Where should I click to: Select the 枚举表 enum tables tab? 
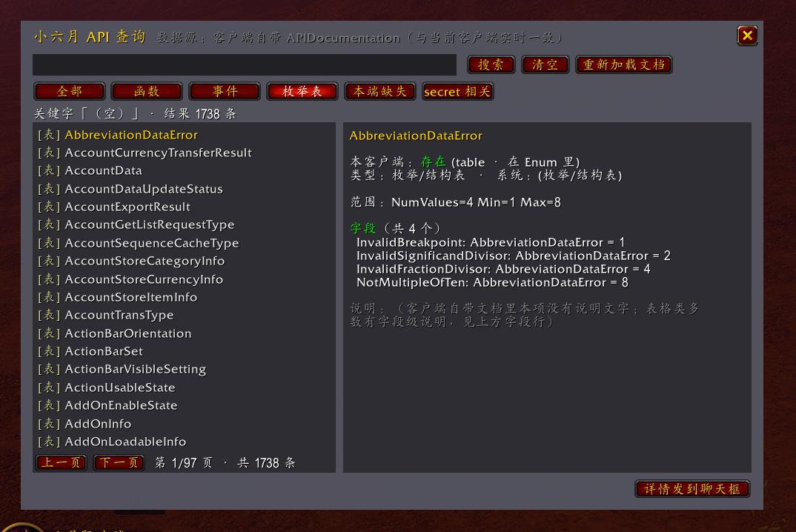pos(302,91)
